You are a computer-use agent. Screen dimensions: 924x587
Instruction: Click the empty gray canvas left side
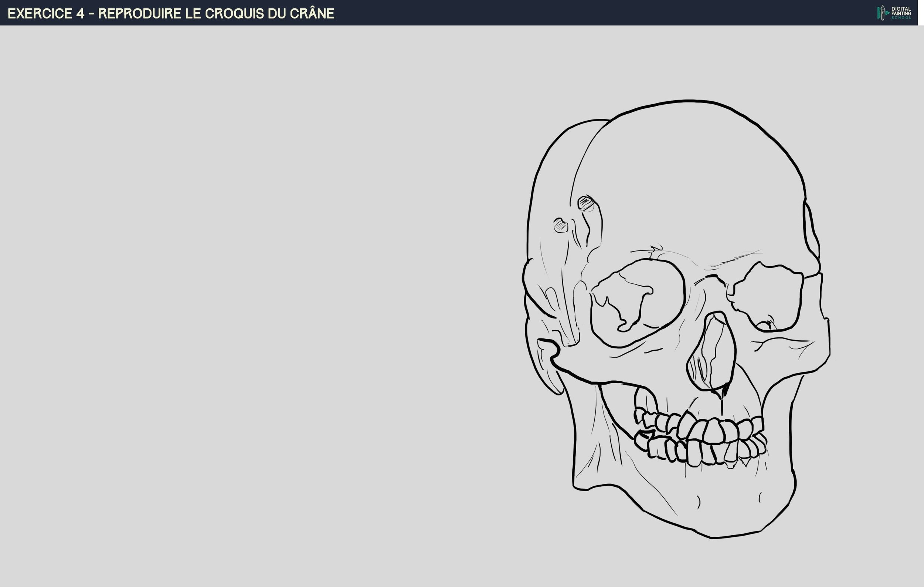click(x=230, y=307)
